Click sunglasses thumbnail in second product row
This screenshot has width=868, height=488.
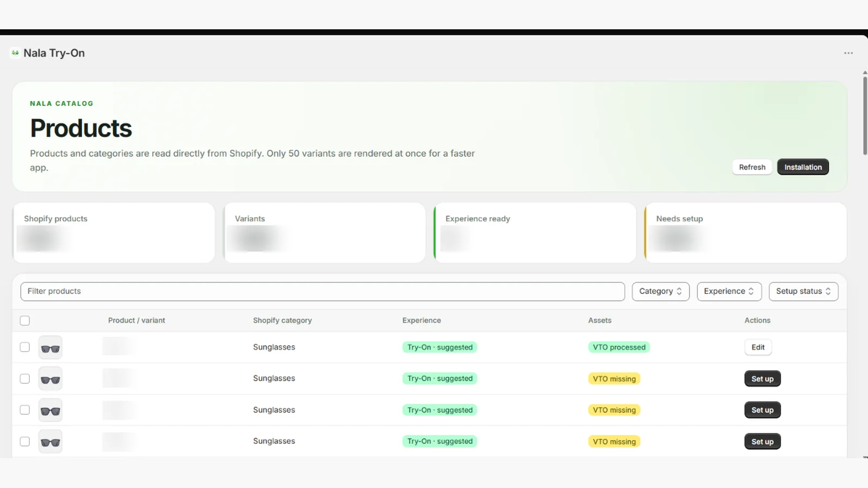(50, 379)
